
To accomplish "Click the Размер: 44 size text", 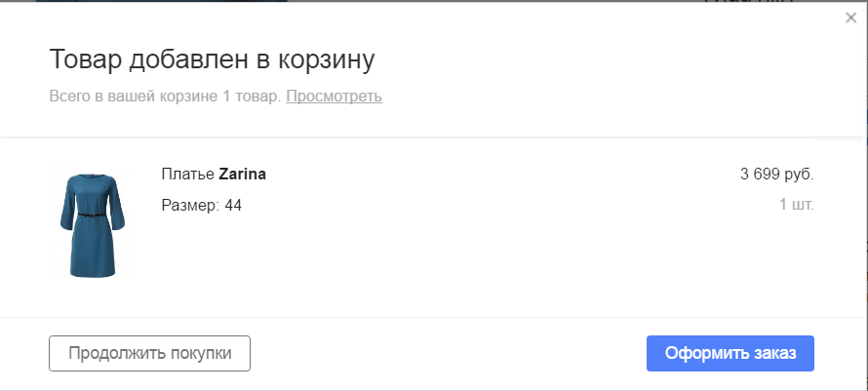I will (x=202, y=206).
